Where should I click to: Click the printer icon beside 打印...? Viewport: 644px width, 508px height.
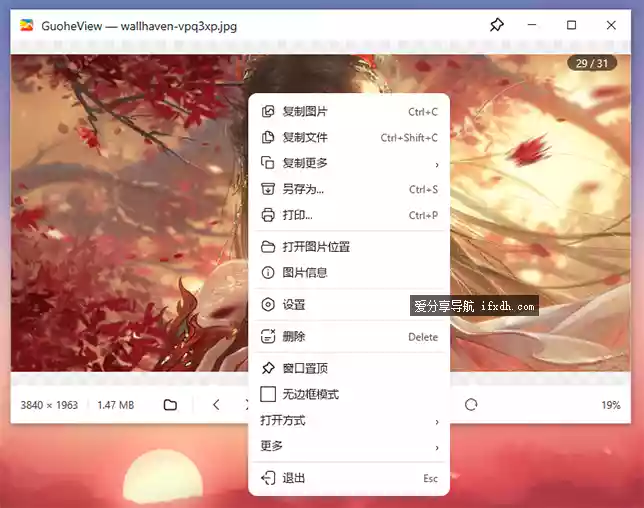pos(268,215)
